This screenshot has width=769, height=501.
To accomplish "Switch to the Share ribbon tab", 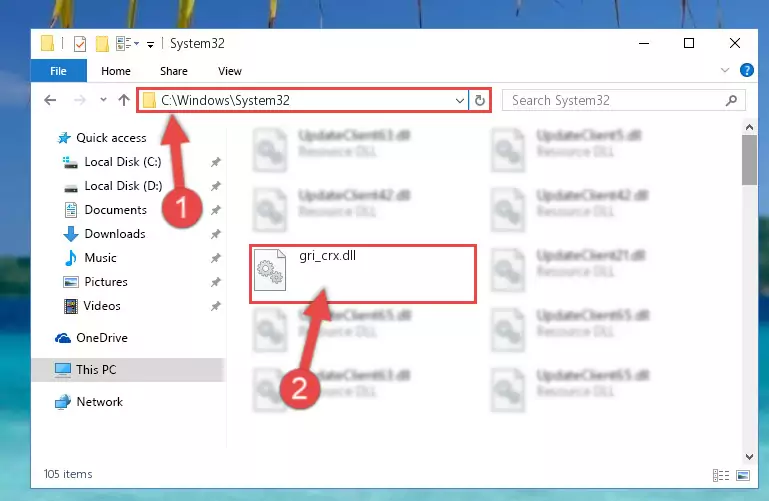I will click(x=174, y=71).
